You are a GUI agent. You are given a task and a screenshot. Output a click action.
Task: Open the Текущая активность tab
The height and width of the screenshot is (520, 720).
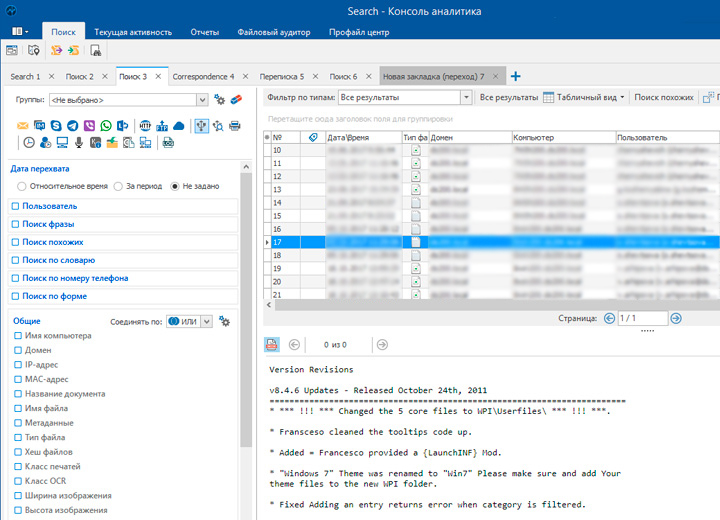(133, 32)
